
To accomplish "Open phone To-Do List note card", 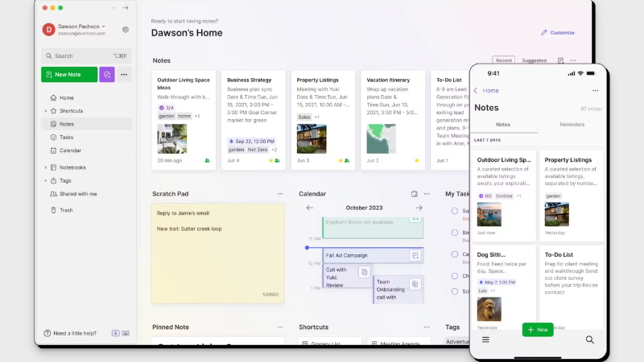I will coord(571,288).
